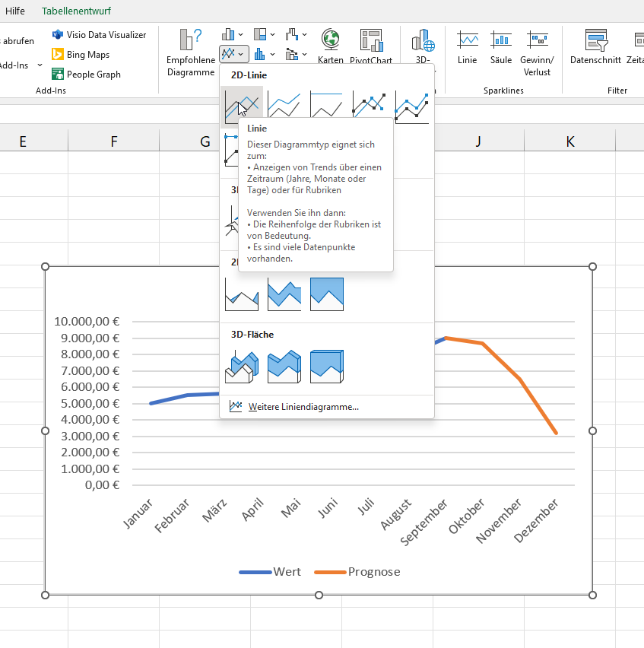This screenshot has width=644, height=648.
Task: Click the 3.000,00 € axis label
Action: 90,436
